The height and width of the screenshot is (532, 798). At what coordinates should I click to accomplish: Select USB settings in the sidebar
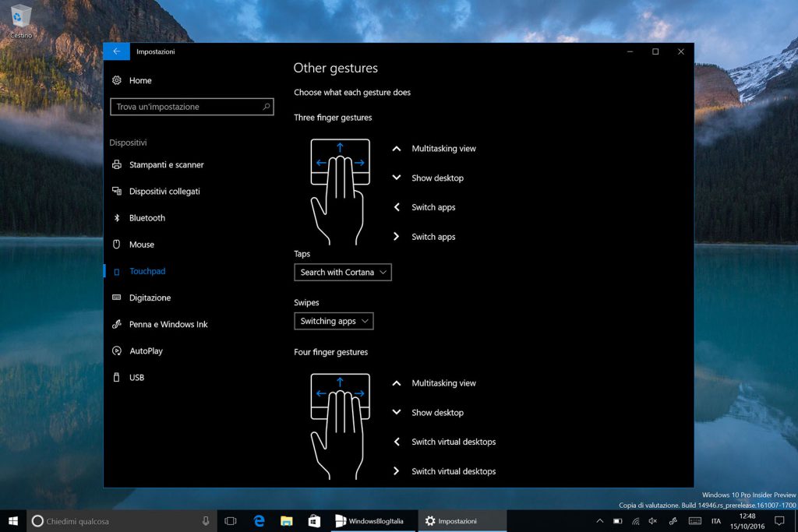click(x=137, y=377)
